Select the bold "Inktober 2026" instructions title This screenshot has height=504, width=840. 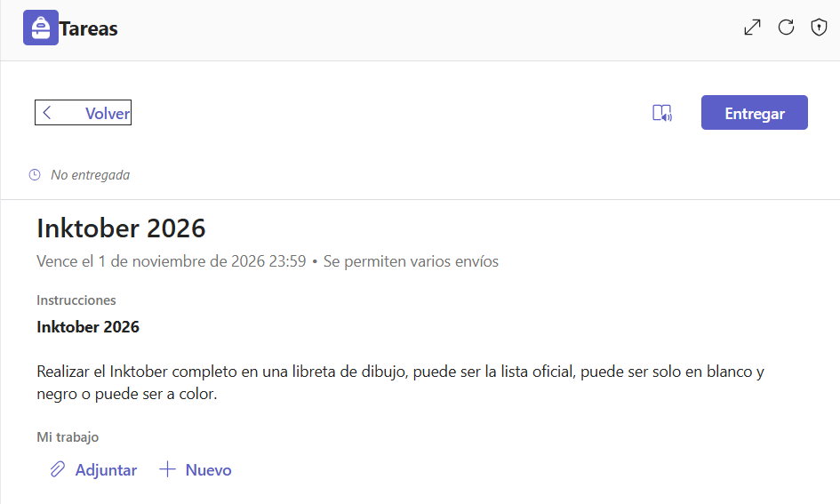[88, 327]
